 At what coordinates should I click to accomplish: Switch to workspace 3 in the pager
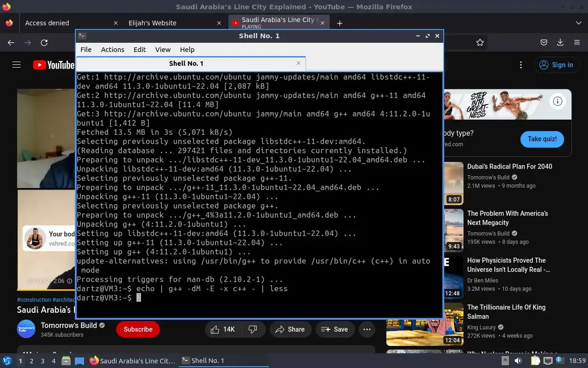click(43, 361)
